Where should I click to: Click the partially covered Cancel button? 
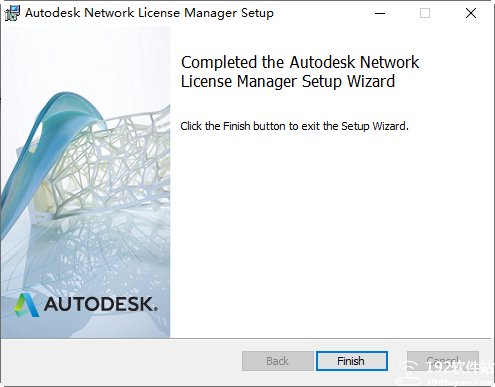(x=443, y=361)
